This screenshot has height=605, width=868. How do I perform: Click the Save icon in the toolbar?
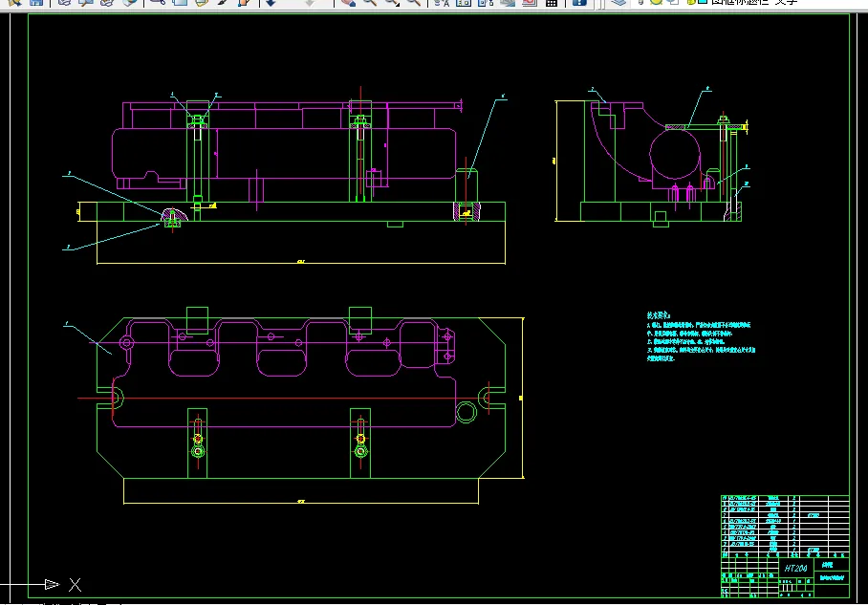36,3
